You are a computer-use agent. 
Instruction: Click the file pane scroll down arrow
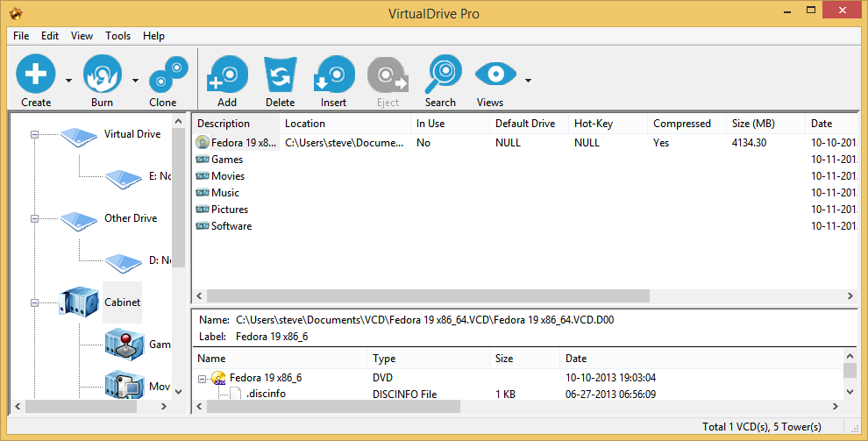850,391
